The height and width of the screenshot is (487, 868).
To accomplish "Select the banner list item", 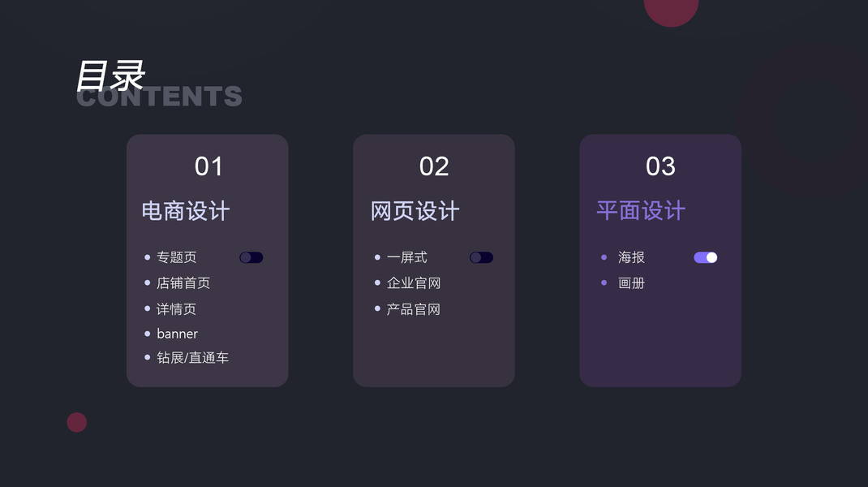I will tap(177, 334).
